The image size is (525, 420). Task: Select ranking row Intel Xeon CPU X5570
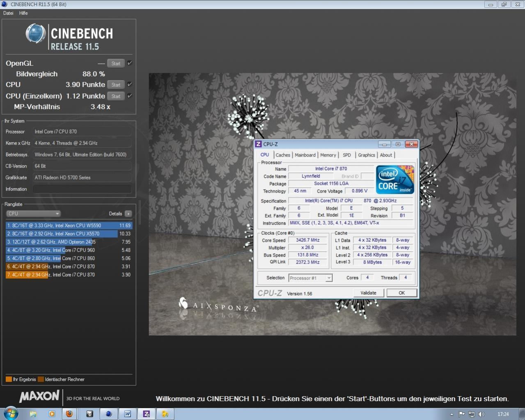[69, 234]
